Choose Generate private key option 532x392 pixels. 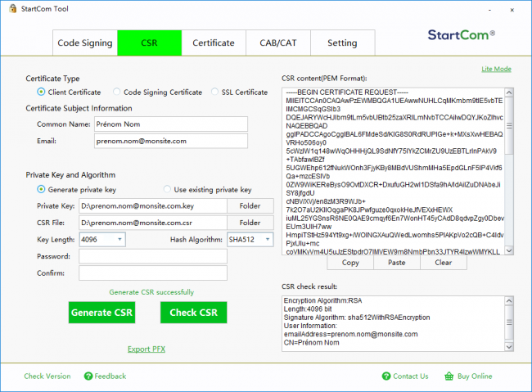point(41,189)
